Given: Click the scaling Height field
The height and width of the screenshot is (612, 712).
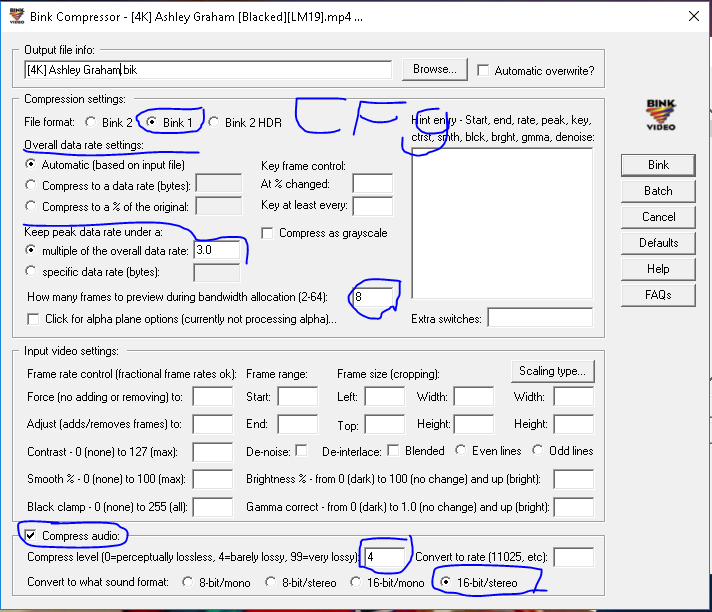Looking at the screenshot, I should tap(574, 424).
